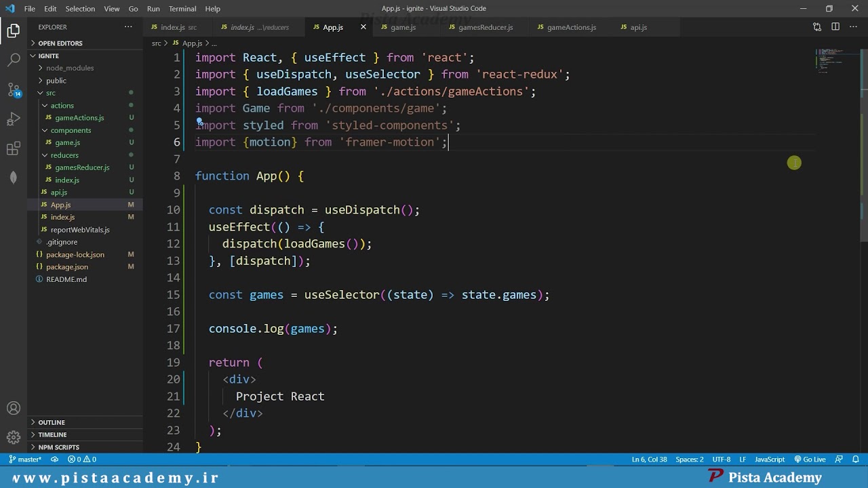Expand the node_modules folder
Image resolution: width=868 pixels, height=488 pixels.
pos(70,68)
